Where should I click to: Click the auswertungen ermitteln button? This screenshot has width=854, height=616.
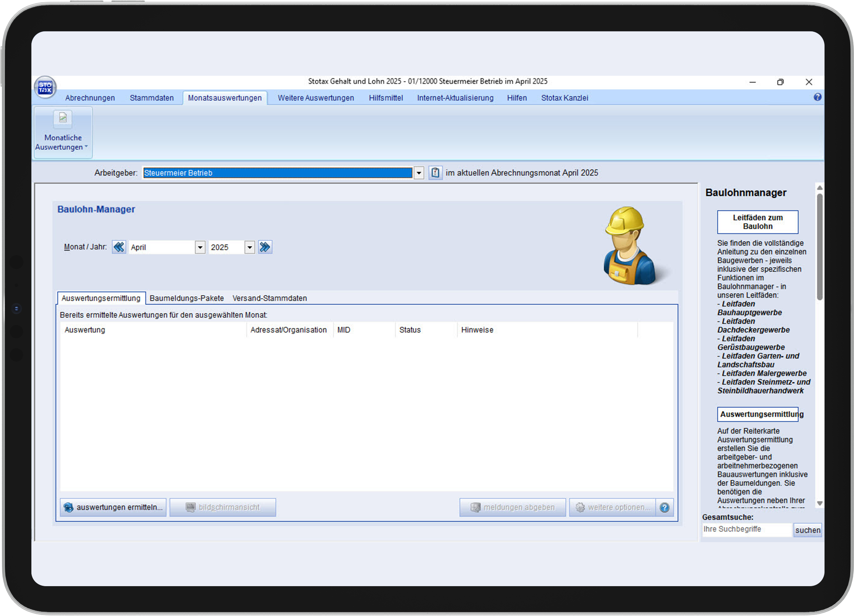(x=113, y=507)
